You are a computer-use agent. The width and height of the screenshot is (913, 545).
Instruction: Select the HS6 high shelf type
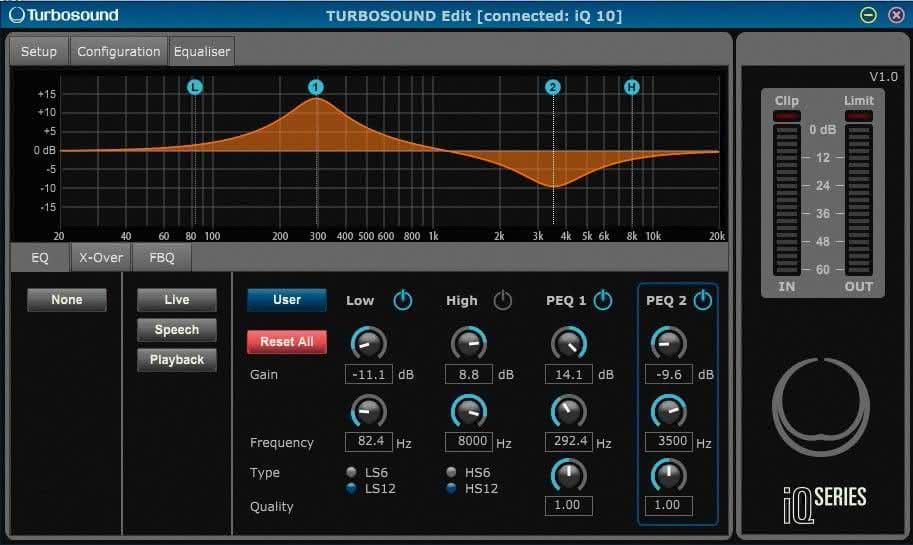pyautogui.click(x=451, y=472)
